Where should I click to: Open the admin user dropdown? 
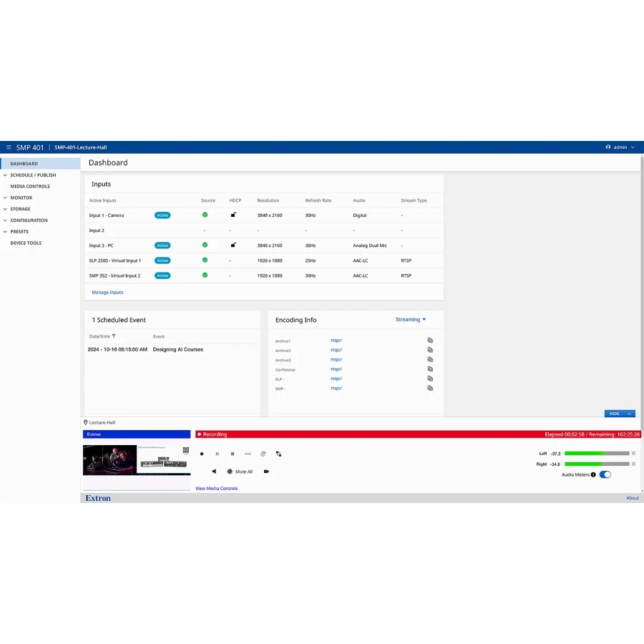click(x=620, y=147)
